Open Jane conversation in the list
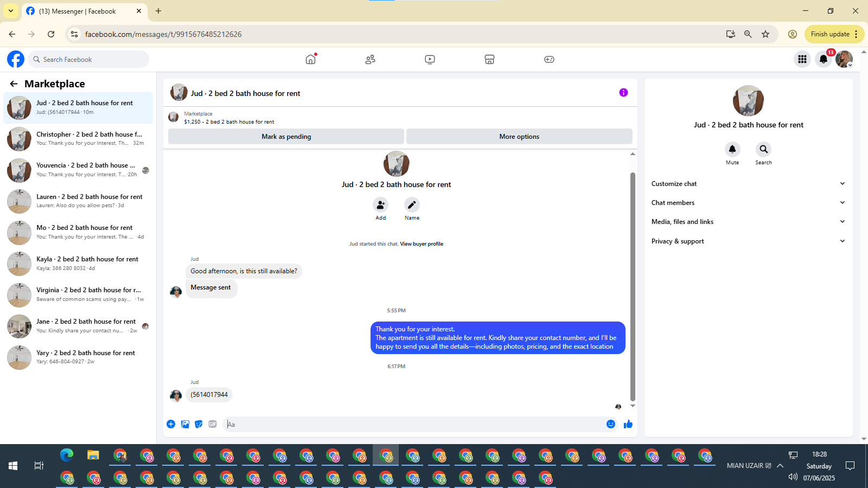 [78, 326]
